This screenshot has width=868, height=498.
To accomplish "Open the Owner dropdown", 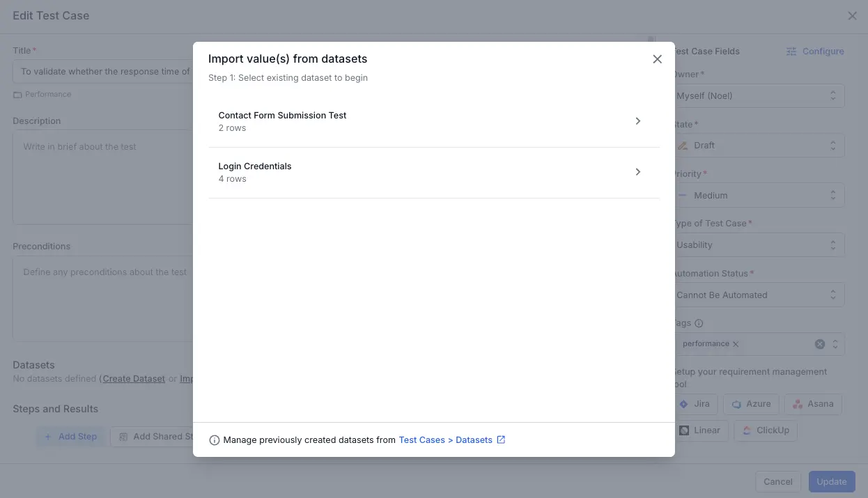I will tap(759, 96).
